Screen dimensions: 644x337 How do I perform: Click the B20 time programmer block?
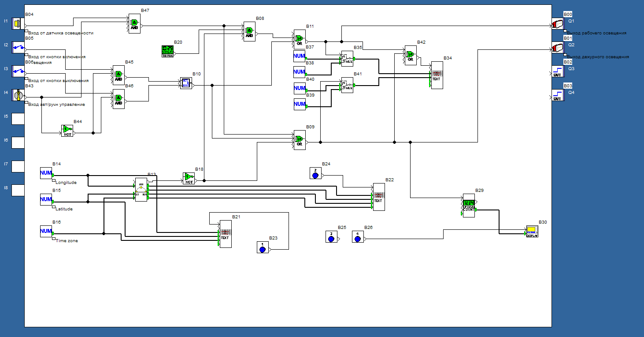click(x=168, y=51)
